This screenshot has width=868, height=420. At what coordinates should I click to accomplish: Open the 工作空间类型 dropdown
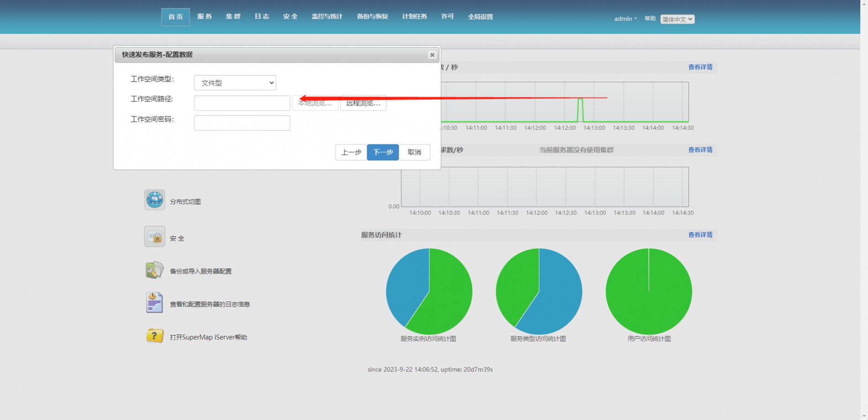(x=235, y=83)
